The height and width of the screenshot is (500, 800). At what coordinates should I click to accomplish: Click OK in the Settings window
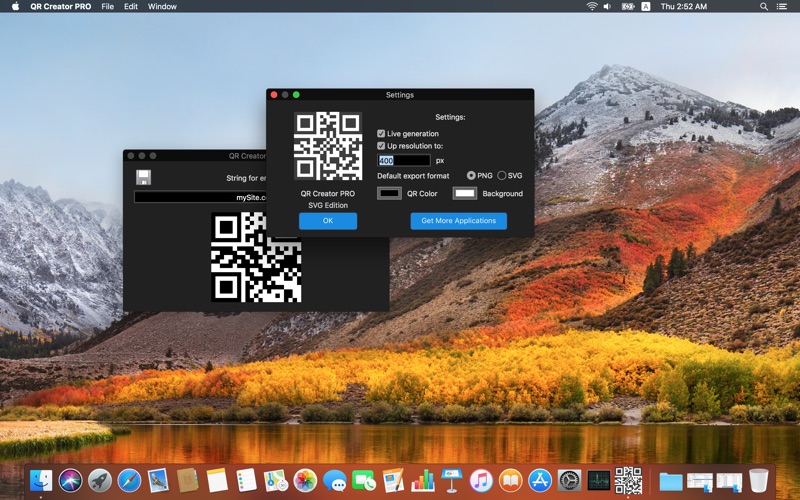click(328, 221)
